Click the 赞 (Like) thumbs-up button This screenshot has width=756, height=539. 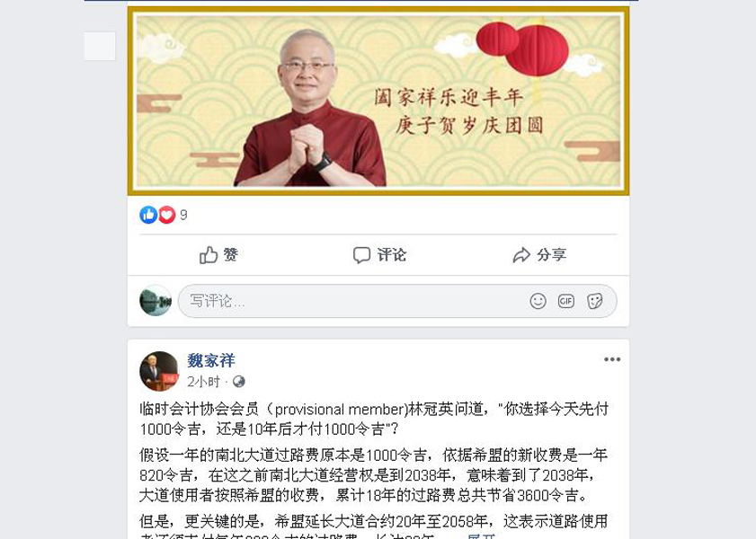click(219, 255)
